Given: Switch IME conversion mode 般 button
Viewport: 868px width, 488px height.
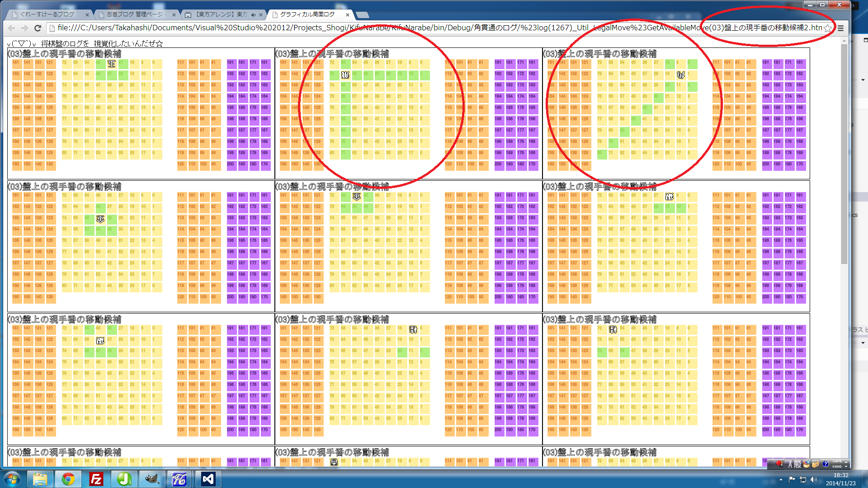Looking at the screenshot, I should point(798,464).
